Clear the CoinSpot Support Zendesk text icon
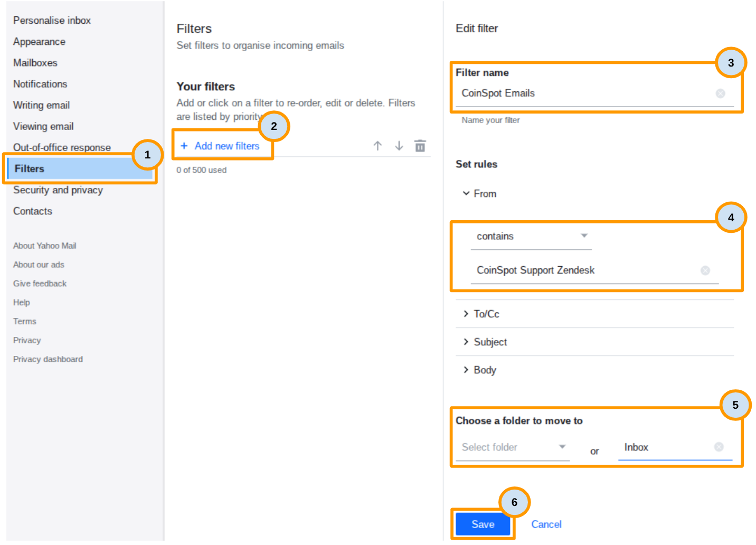 click(705, 270)
